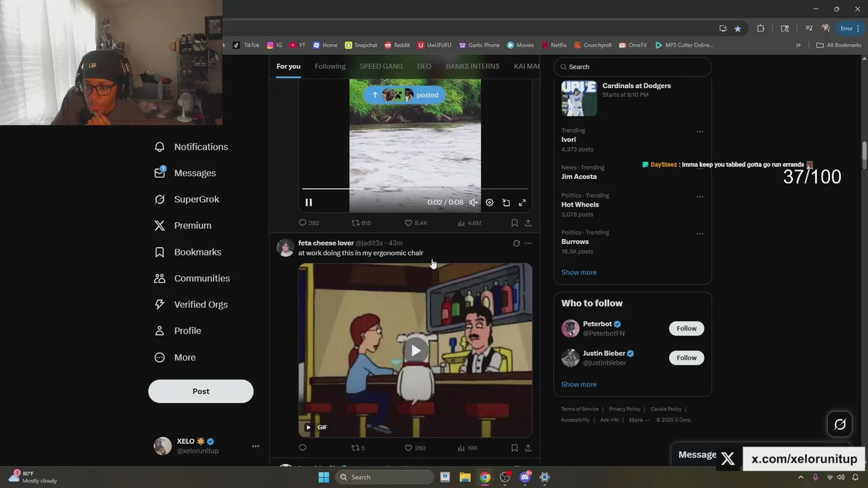Repost the post with 615 reposts
This screenshot has height=488, width=868.
point(361,222)
